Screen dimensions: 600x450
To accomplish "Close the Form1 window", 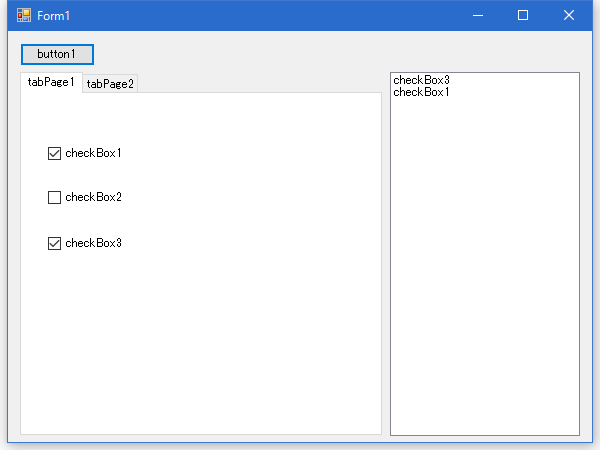I will [569, 16].
